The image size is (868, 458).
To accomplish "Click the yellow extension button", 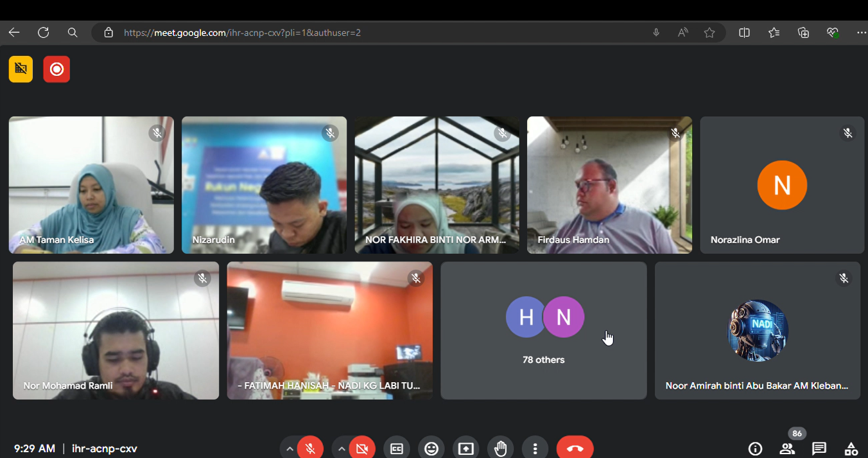I will [21, 69].
